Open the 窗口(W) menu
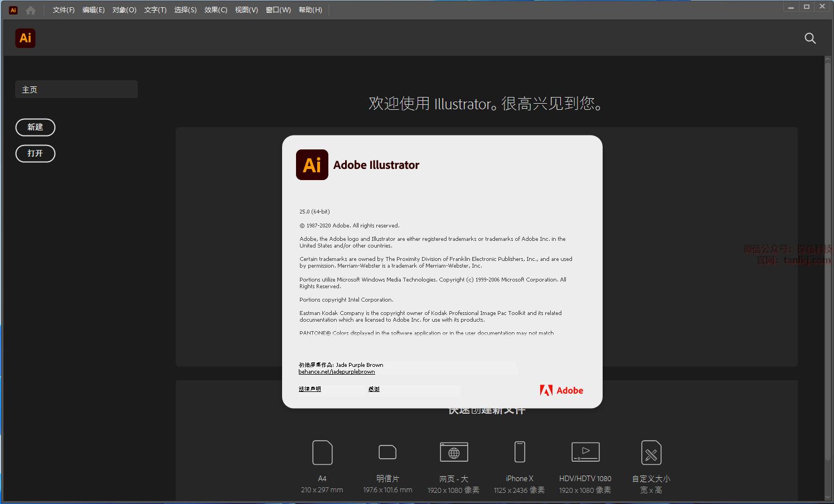The image size is (834, 504). tap(278, 10)
